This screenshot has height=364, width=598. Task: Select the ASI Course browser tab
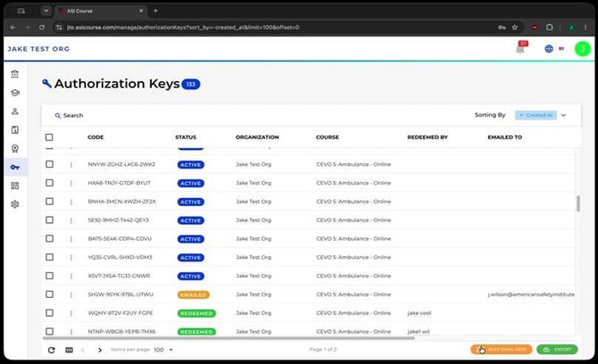pos(100,11)
